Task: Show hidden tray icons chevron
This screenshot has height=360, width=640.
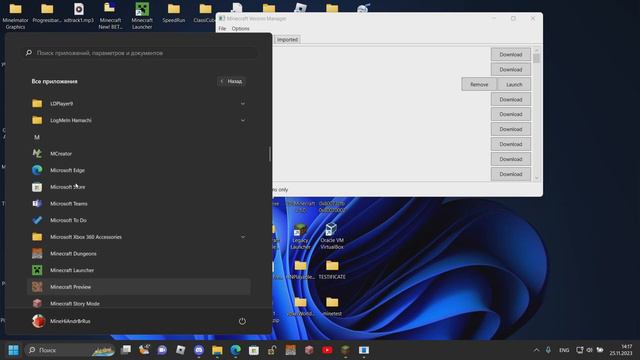Action: coord(536,350)
